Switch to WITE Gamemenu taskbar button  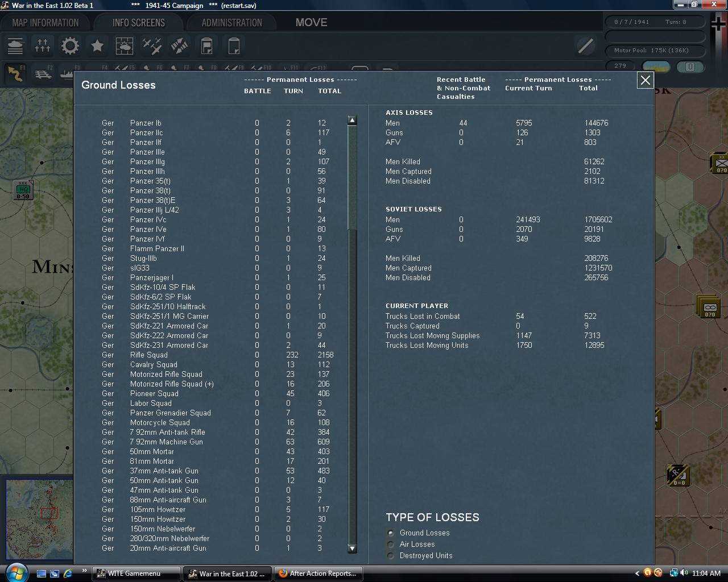tap(136, 573)
